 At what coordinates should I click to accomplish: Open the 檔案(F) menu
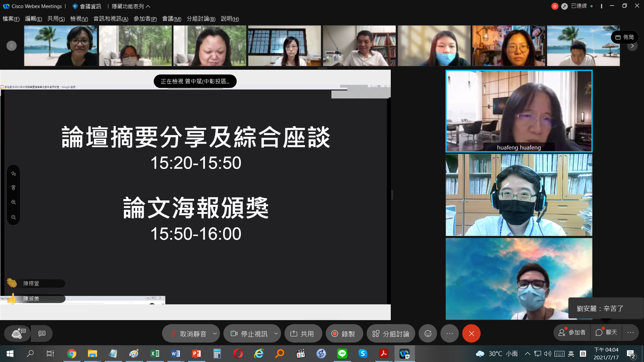coord(11,19)
